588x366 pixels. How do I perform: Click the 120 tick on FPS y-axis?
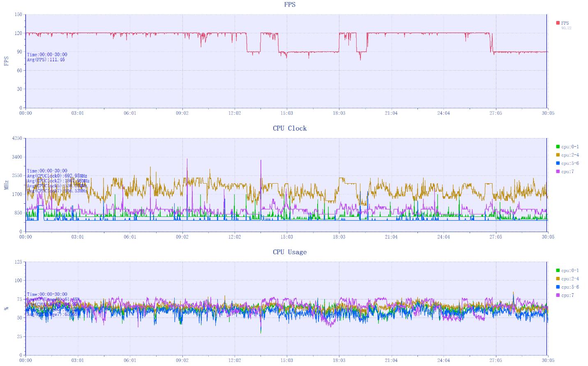[18, 33]
